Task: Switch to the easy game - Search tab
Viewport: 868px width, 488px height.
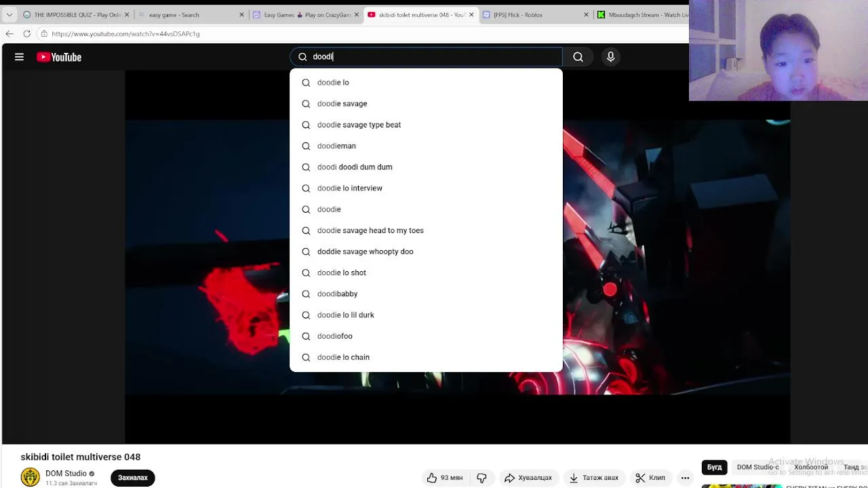Action: pos(190,14)
